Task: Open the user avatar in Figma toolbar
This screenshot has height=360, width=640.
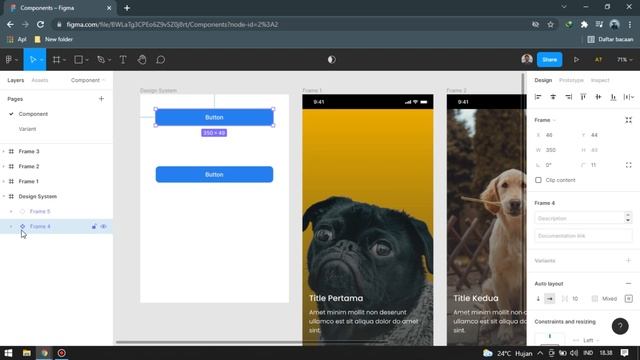Action: tap(527, 59)
